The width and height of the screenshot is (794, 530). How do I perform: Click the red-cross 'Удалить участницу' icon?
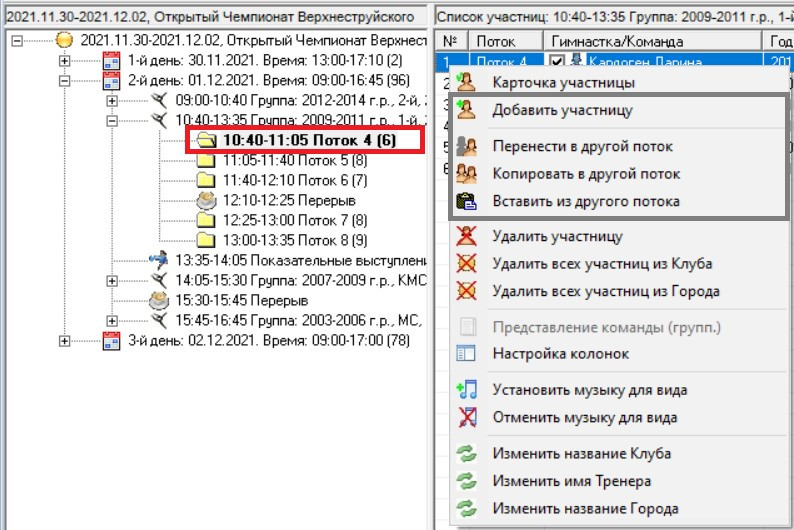466,237
